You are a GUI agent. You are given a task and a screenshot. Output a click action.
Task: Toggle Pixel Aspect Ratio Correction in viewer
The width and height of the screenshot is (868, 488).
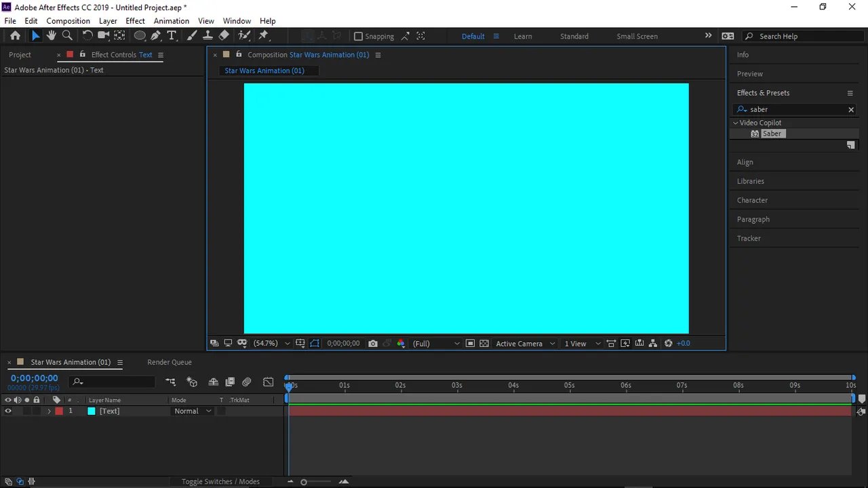611,344
